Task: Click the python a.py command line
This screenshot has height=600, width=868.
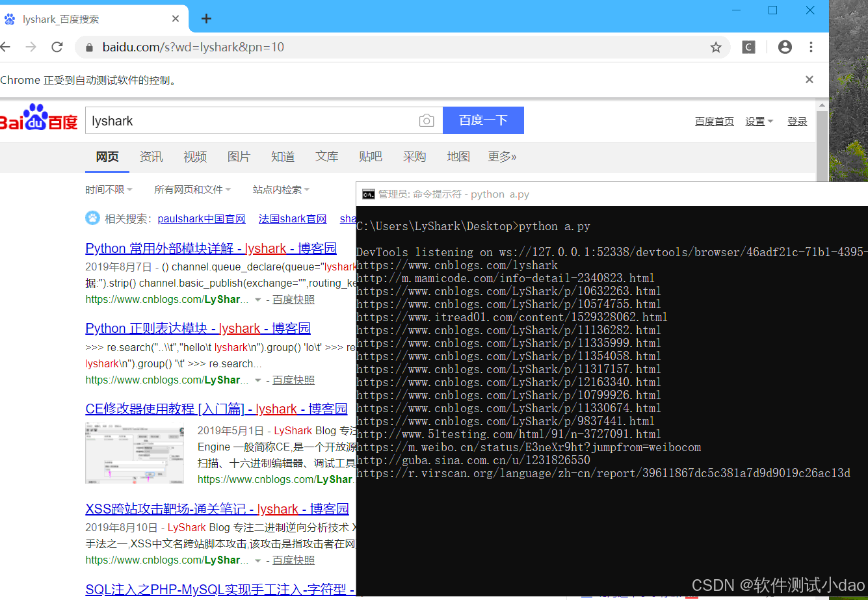Action: coord(473,226)
